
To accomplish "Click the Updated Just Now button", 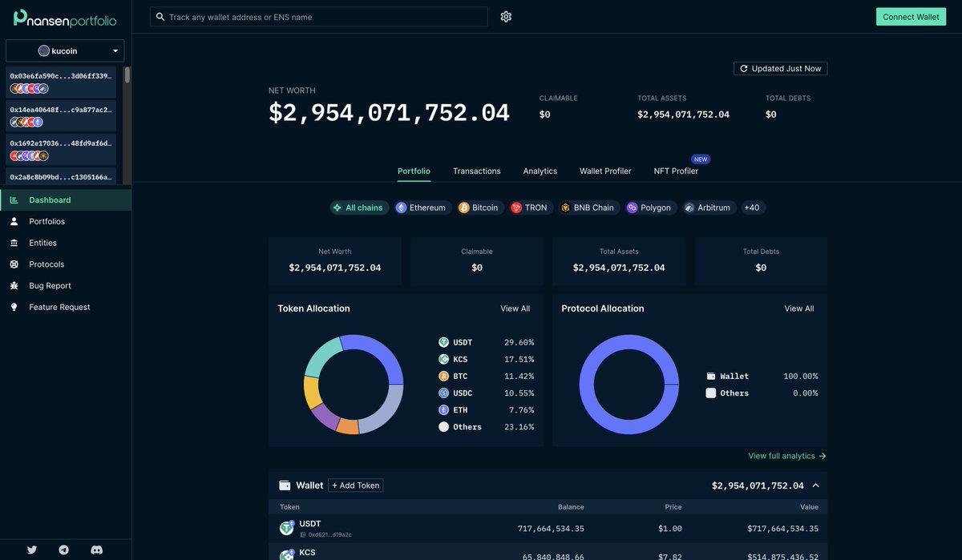I will (x=780, y=69).
